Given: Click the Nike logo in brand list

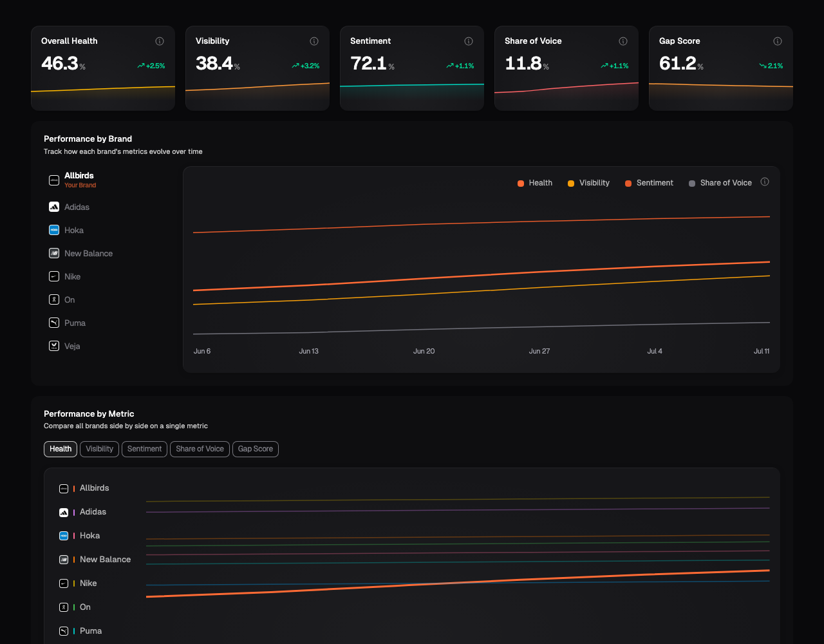Looking at the screenshot, I should (54, 276).
